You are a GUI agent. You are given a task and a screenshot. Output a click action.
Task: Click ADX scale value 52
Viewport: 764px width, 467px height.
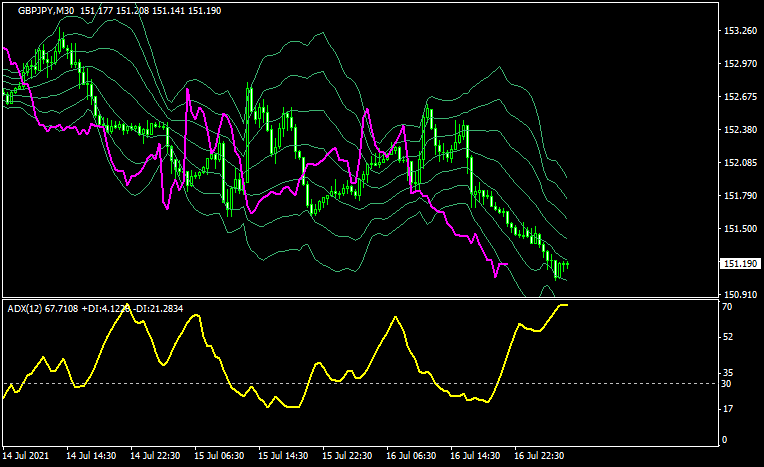(727, 337)
